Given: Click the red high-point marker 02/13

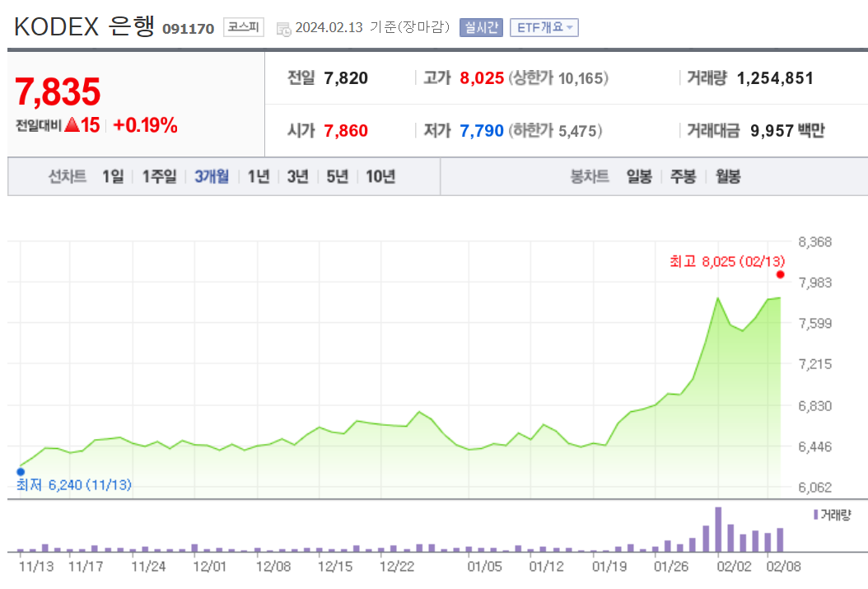Looking at the screenshot, I should point(780,274).
